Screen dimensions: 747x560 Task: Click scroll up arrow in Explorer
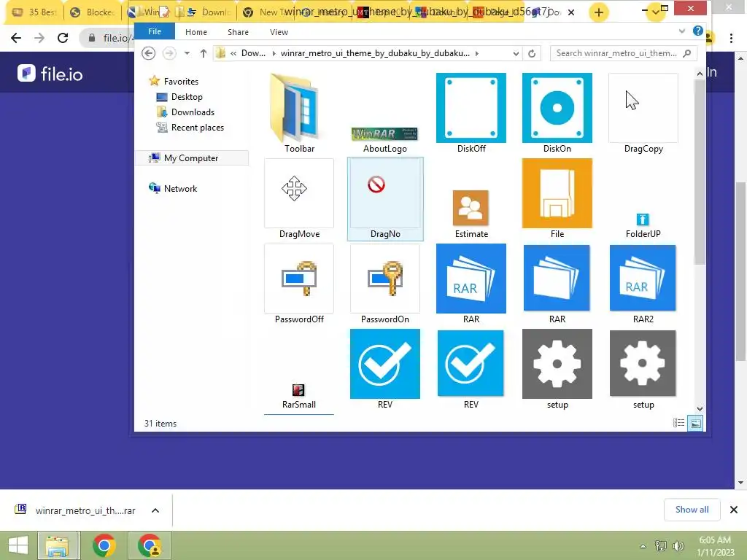[x=700, y=74]
